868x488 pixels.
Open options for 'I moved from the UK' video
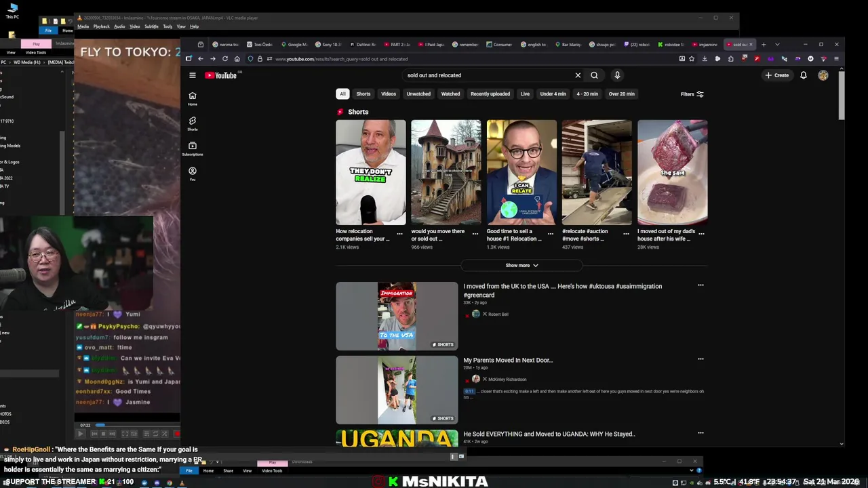[x=701, y=285]
